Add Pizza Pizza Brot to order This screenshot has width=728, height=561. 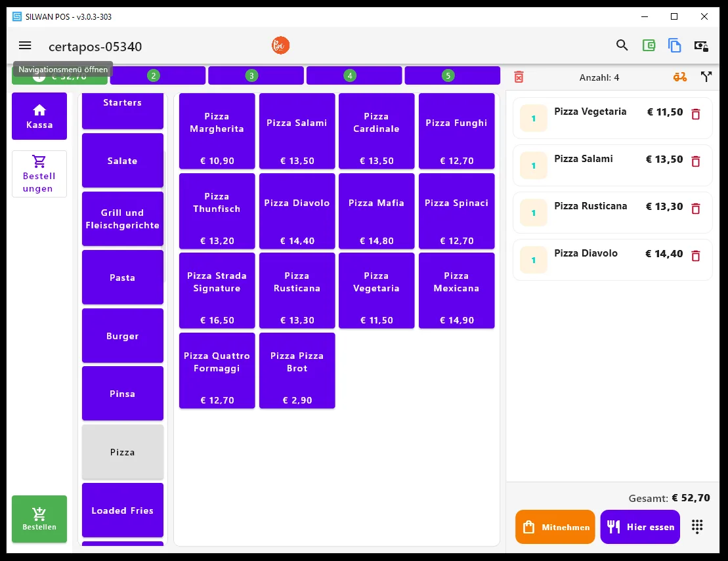coord(297,371)
